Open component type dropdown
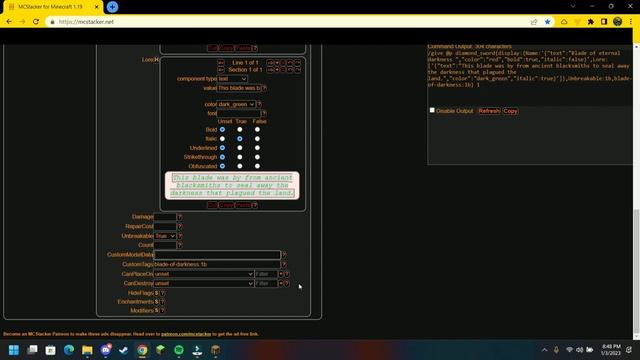The height and width of the screenshot is (360, 640). point(232,79)
